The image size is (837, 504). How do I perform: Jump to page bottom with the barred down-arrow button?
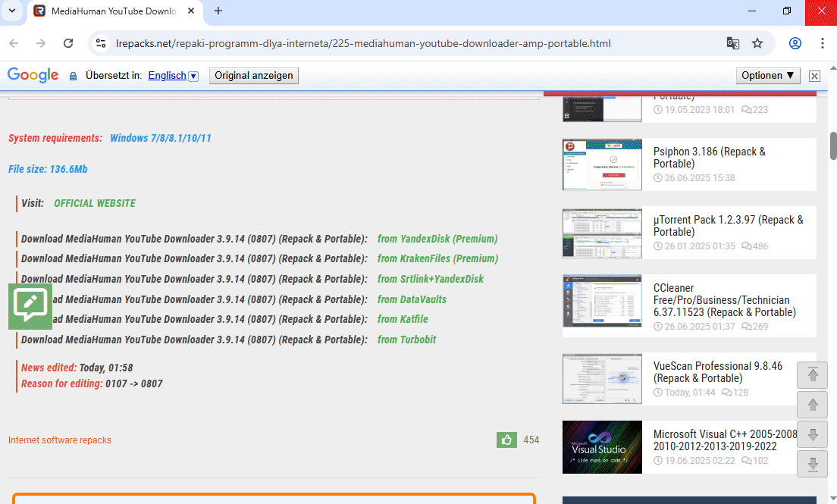813,464
